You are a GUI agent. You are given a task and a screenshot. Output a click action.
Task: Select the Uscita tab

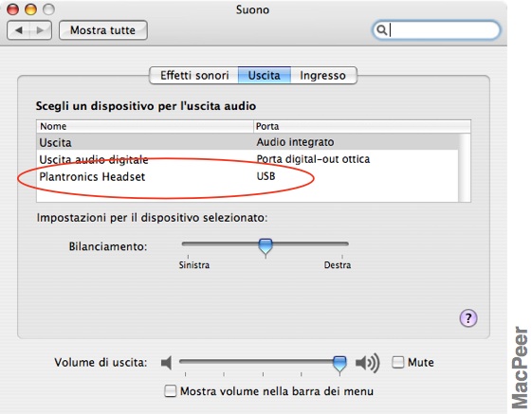point(265,75)
